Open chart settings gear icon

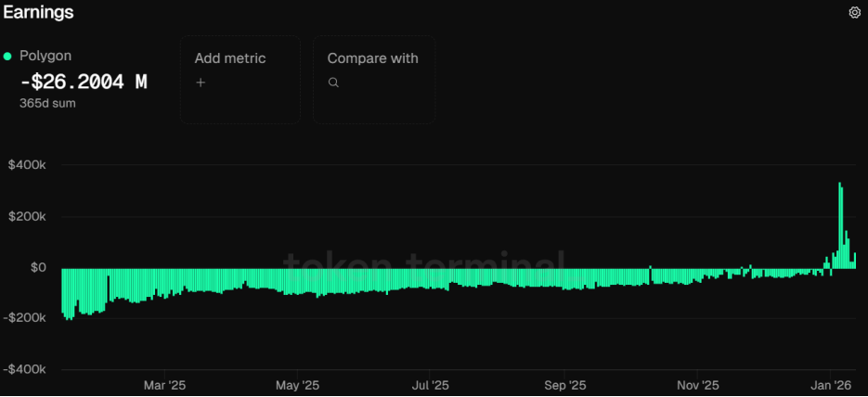pyautogui.click(x=855, y=12)
